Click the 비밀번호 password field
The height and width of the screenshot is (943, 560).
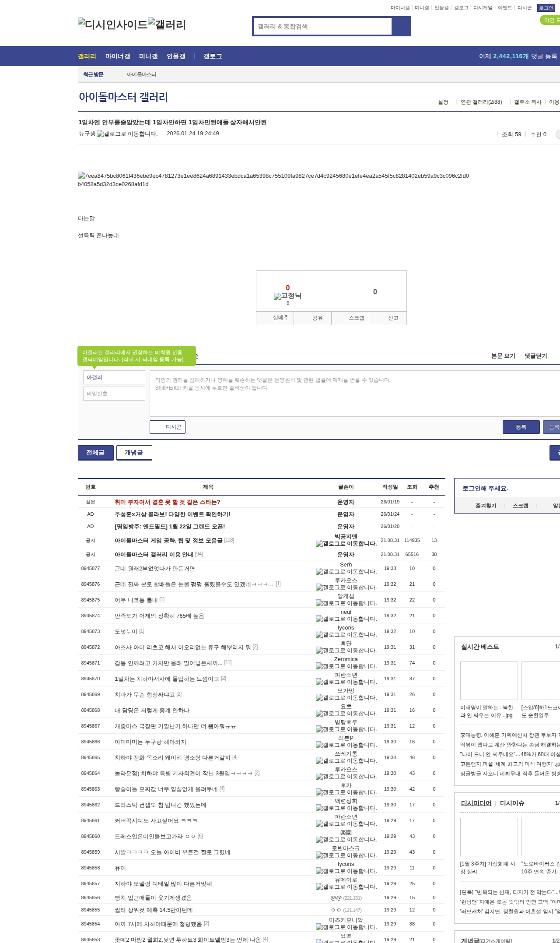pyautogui.click(x=114, y=394)
